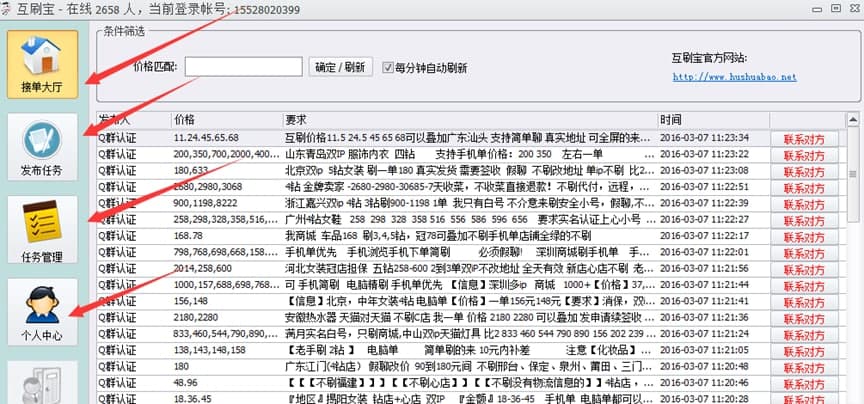
Task: Click scrollbar up arrow of task list
Action: 853,119
